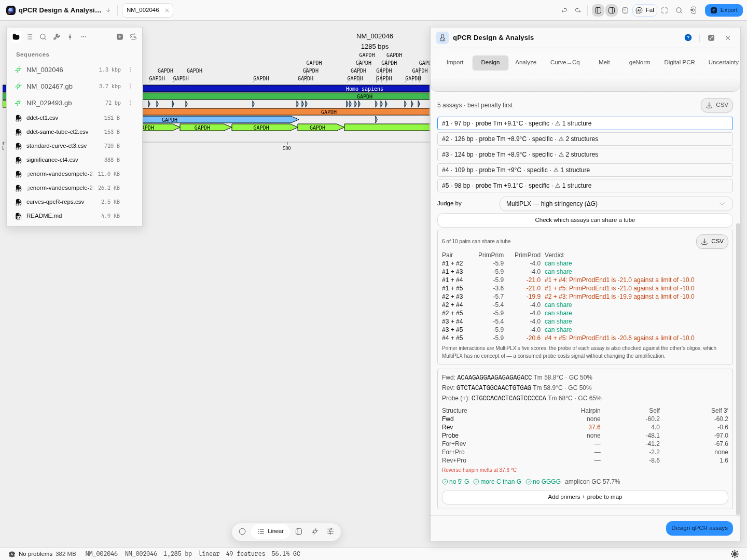
Task: Switch to the Import tab
Action: 455,63
